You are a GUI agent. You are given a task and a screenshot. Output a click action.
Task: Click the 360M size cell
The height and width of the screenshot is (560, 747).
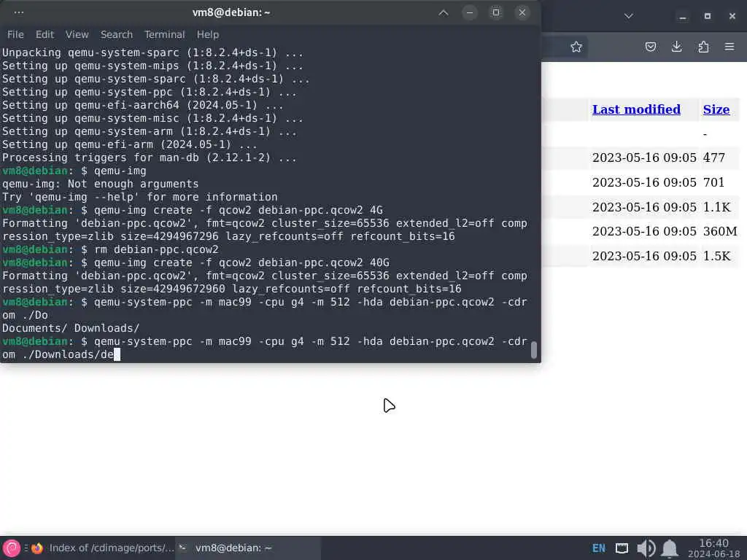pyautogui.click(x=720, y=231)
